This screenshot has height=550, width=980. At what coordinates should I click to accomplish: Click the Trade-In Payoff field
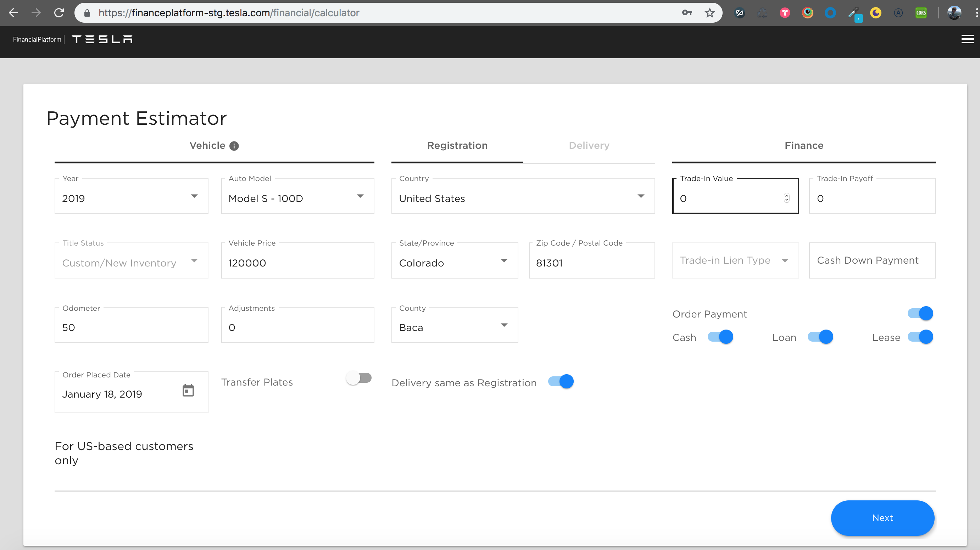[x=872, y=196]
